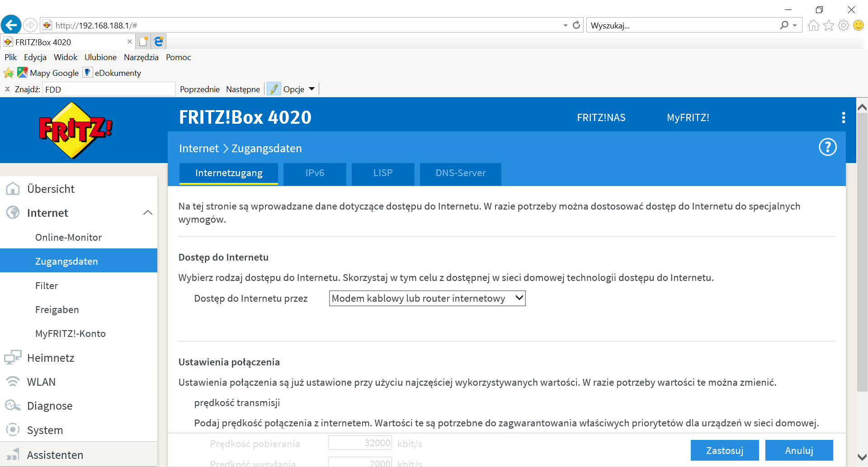Click the browser back arrow button
The image size is (868, 467).
coord(11,25)
